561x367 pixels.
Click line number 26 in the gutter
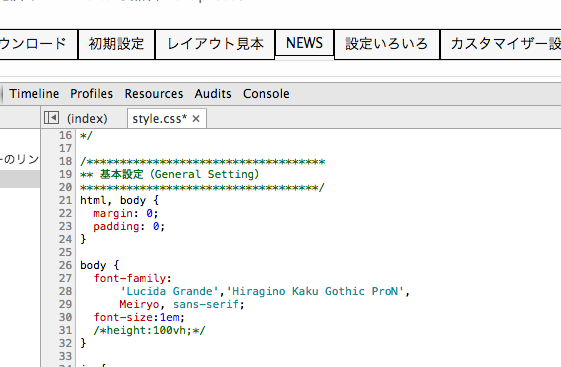(65, 265)
